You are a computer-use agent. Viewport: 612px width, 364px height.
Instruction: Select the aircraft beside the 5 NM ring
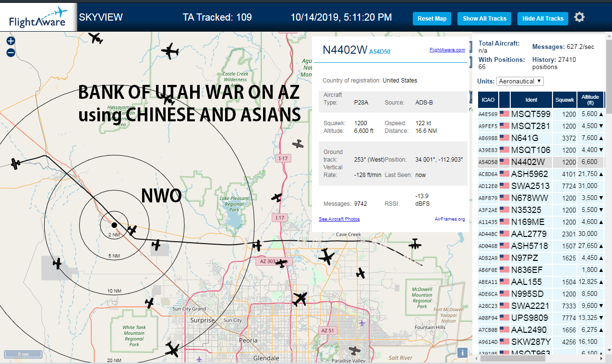(156, 245)
